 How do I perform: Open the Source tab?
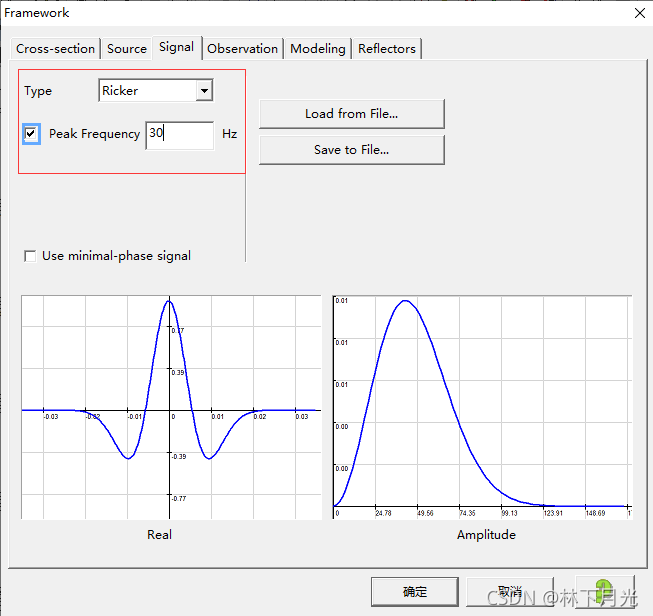pos(127,49)
